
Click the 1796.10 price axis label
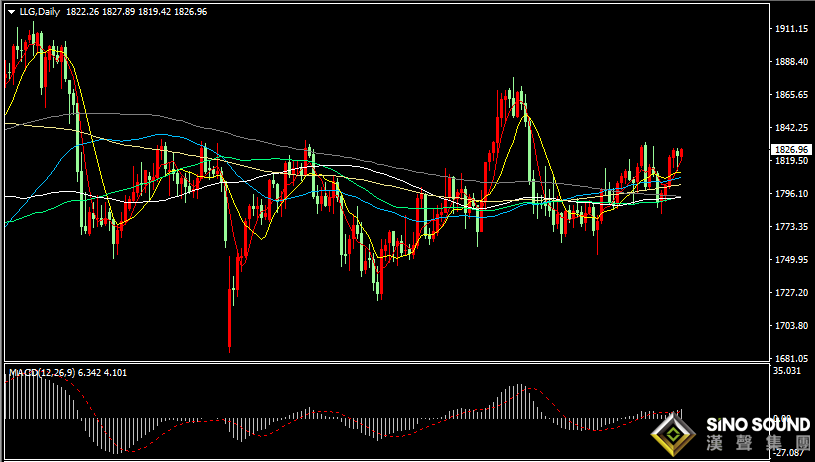tap(792, 194)
